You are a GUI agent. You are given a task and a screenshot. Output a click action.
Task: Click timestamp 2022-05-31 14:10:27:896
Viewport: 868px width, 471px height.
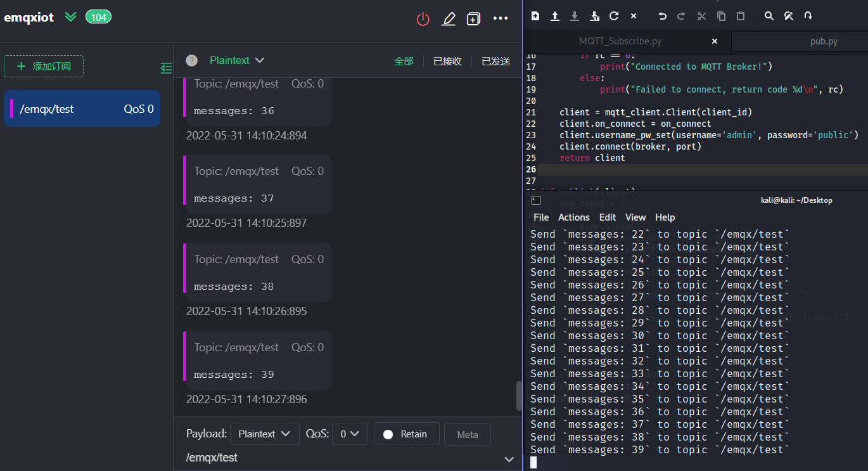246,399
